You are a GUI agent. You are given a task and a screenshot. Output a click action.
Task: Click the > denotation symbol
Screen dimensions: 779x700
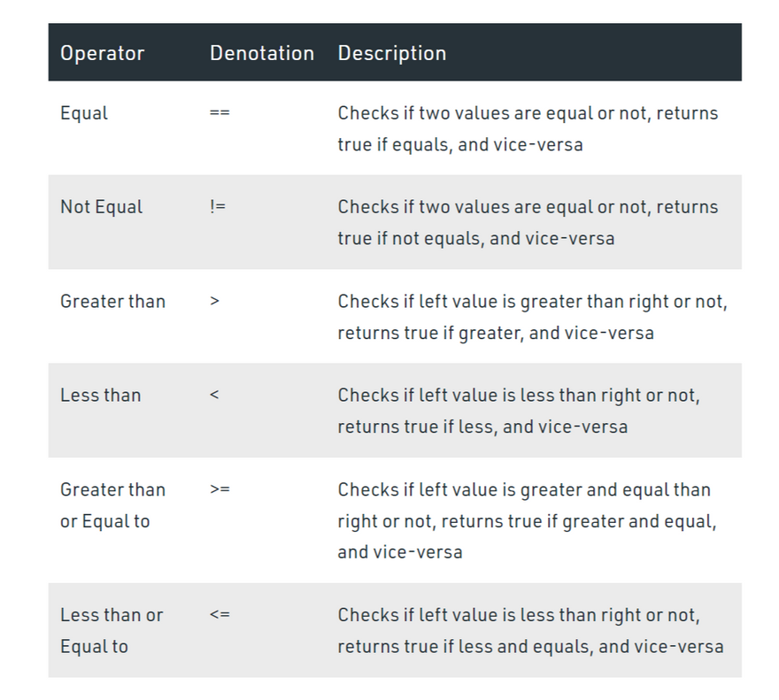point(215,301)
